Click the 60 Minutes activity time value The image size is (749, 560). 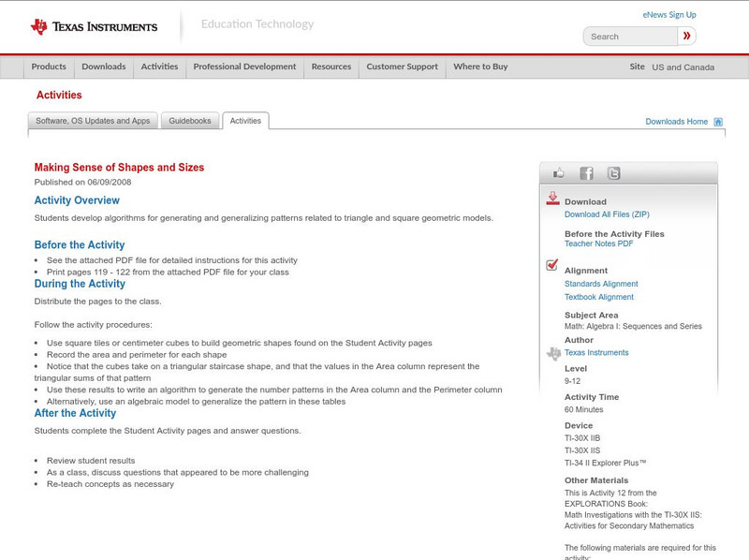tap(583, 409)
